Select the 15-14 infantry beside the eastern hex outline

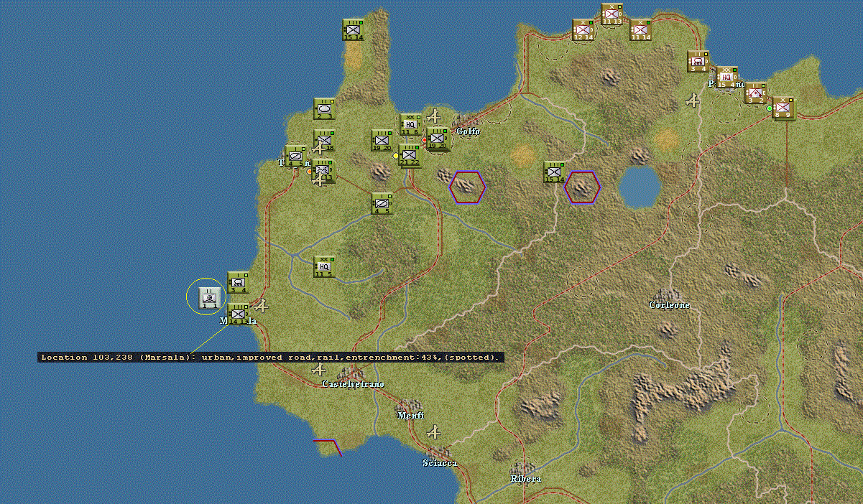pyautogui.click(x=554, y=172)
